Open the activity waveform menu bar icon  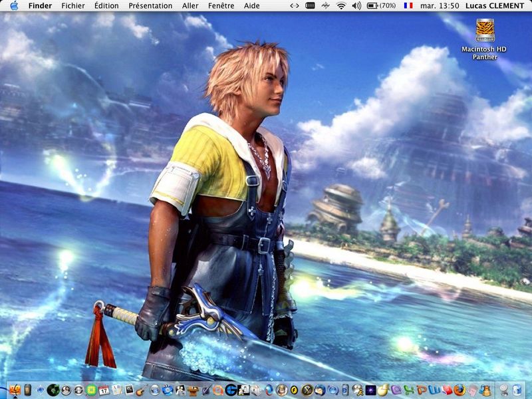click(325, 5)
